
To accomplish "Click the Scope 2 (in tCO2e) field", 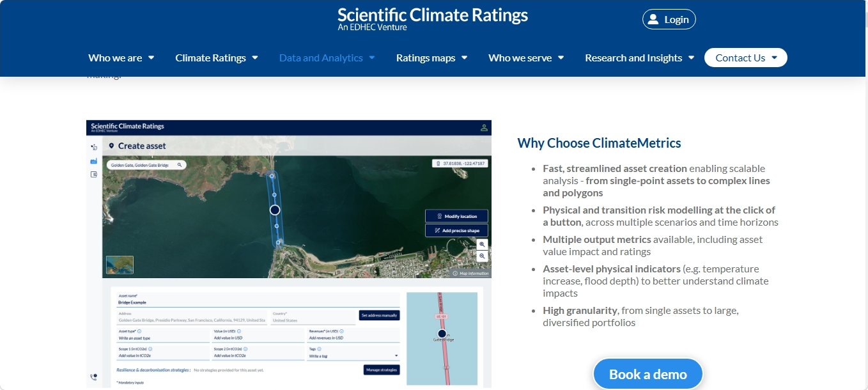I will (258, 353).
